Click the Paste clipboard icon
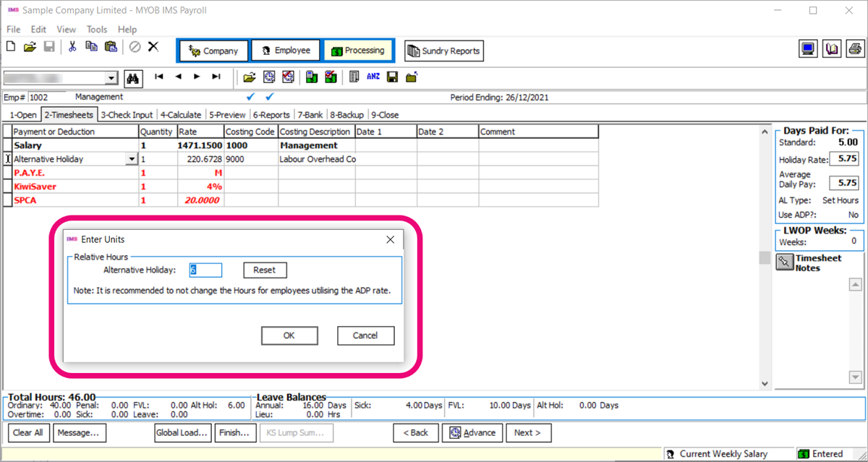Screen dimensions: 868x462 tap(111, 47)
